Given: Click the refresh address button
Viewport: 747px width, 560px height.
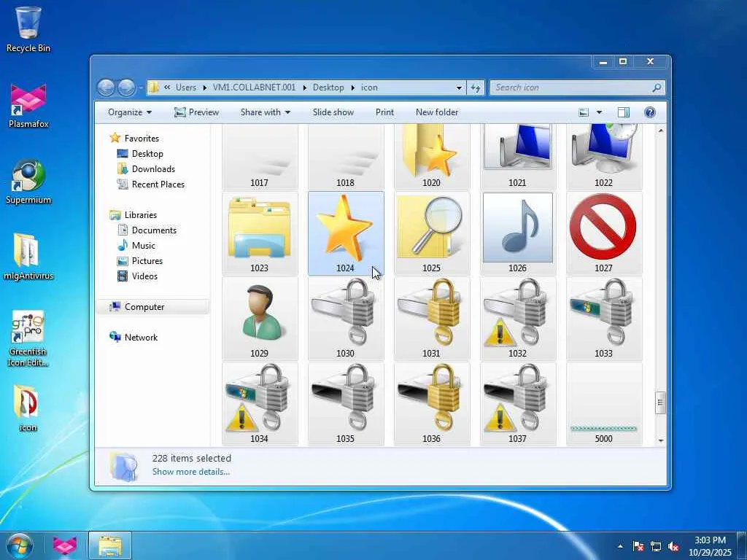Looking at the screenshot, I should [476, 87].
